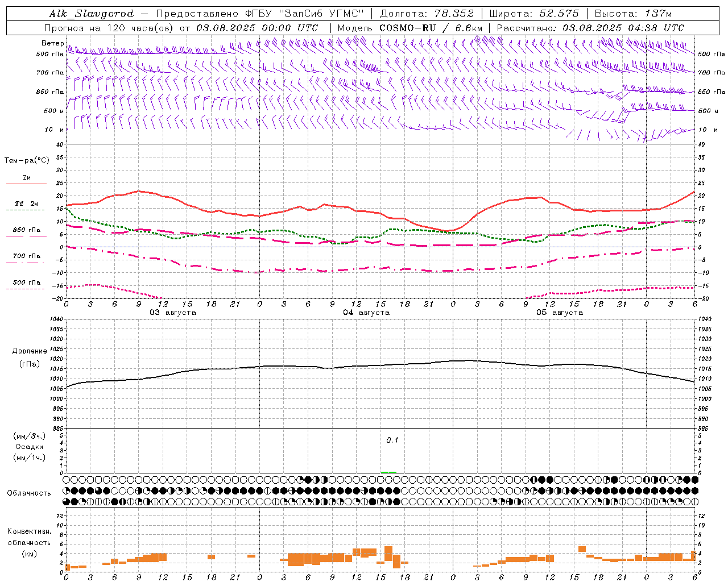
Task: Click the dash-dot line sample under '700 гПа' legend
Action: 26,263
